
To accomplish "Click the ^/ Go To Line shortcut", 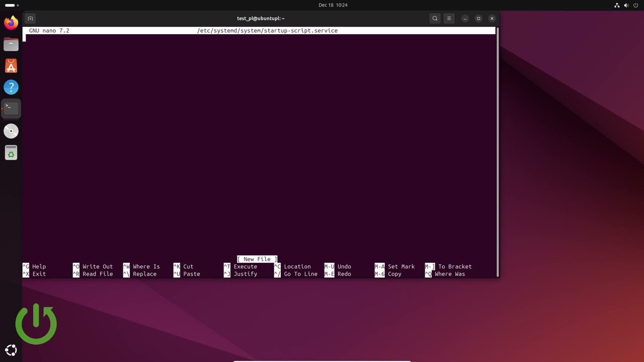I will (296, 274).
